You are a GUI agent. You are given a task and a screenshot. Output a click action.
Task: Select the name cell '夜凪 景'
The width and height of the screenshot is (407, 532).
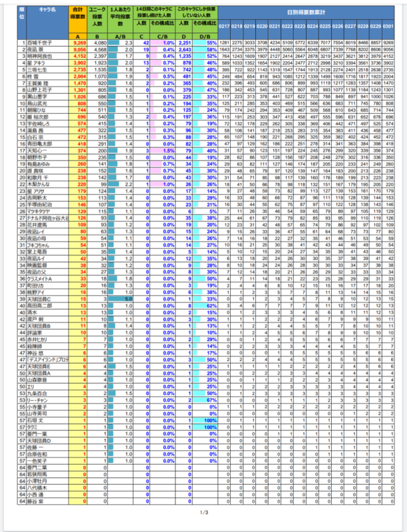coord(47,49)
